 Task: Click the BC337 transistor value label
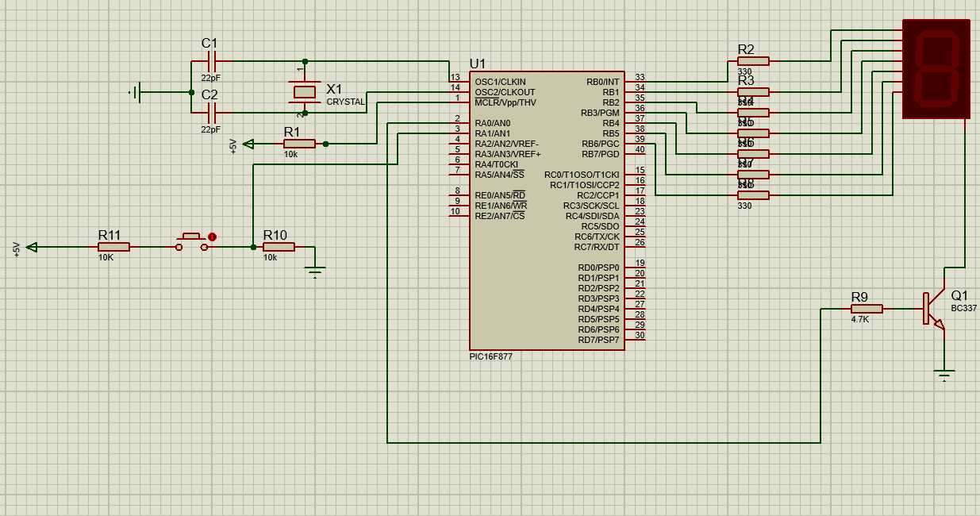pyautogui.click(x=964, y=308)
